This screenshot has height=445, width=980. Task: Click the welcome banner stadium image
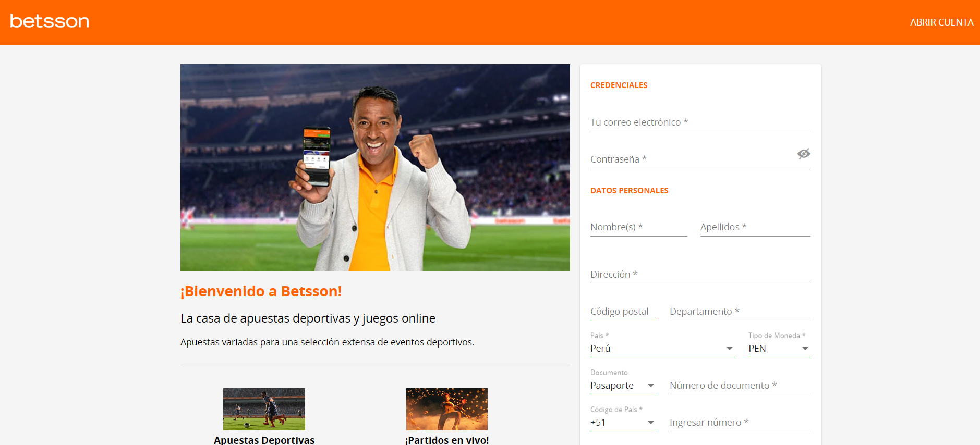[375, 167]
